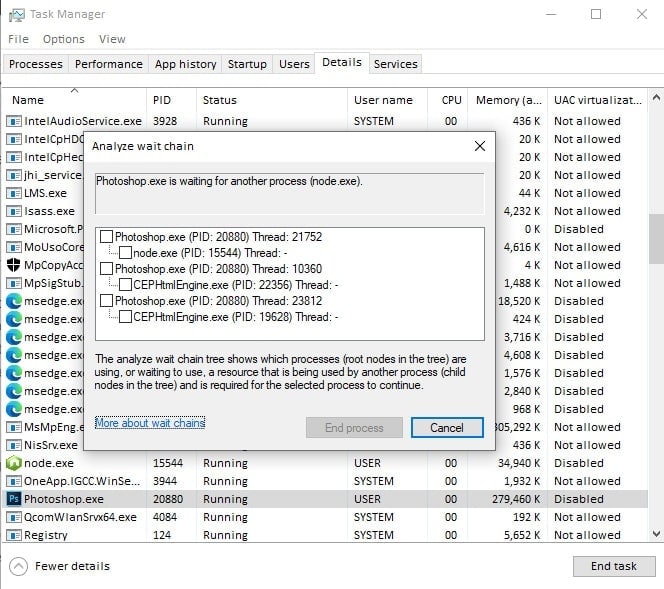This screenshot has height=589, width=664.
Task: Select the node.exe process row
Action: [325, 463]
